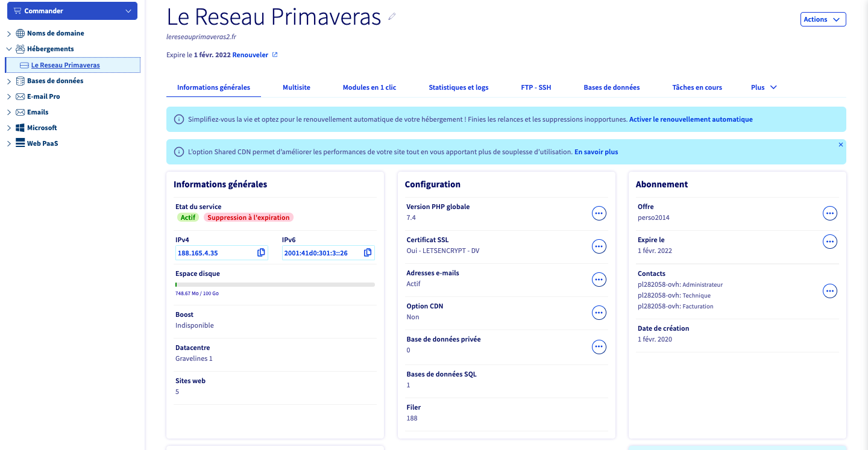Switch to the Multisite tab
This screenshot has height=450, width=868.
pyautogui.click(x=297, y=87)
